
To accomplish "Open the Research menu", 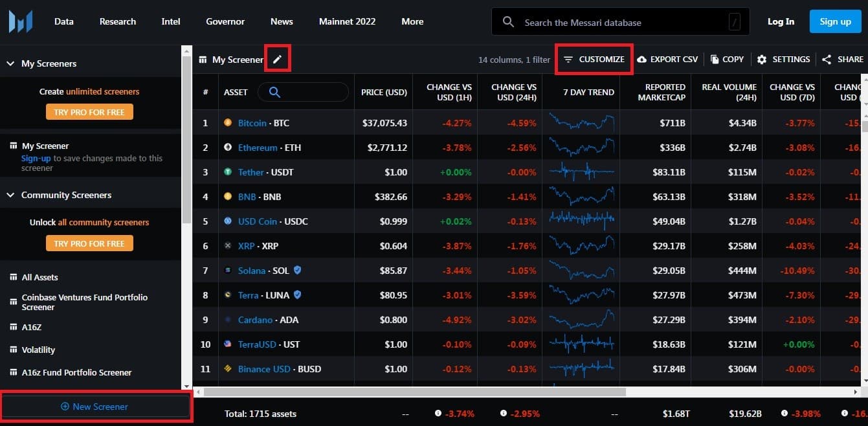I will point(118,21).
